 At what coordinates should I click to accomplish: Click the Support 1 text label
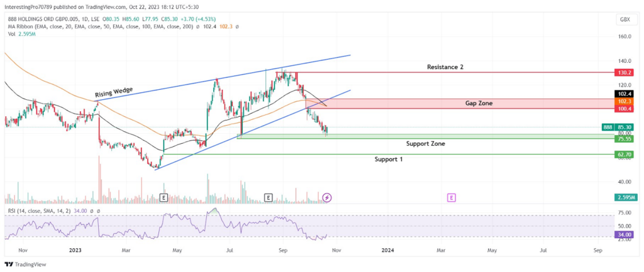coord(388,158)
